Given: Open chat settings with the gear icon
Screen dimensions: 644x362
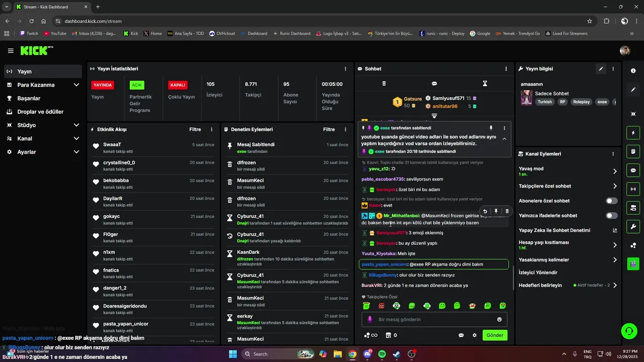Looking at the screenshot, I should point(474,335).
